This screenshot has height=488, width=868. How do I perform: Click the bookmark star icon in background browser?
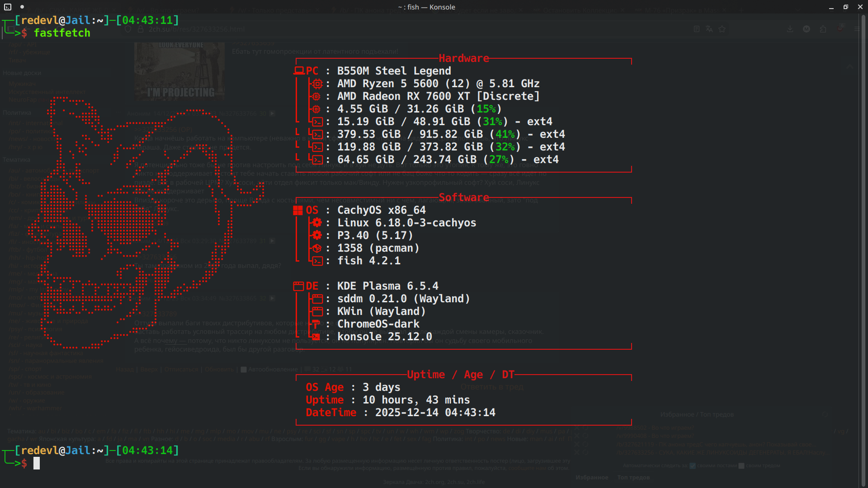click(x=722, y=29)
